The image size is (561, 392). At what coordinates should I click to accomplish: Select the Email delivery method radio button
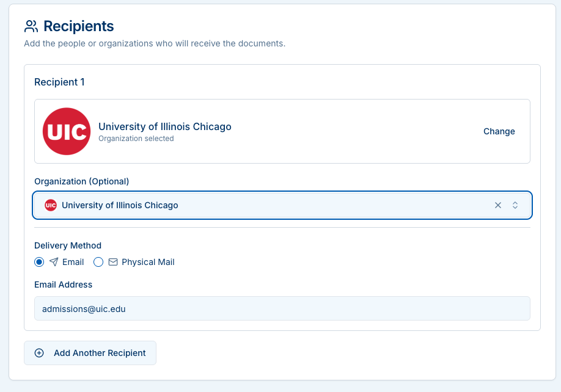tap(38, 262)
